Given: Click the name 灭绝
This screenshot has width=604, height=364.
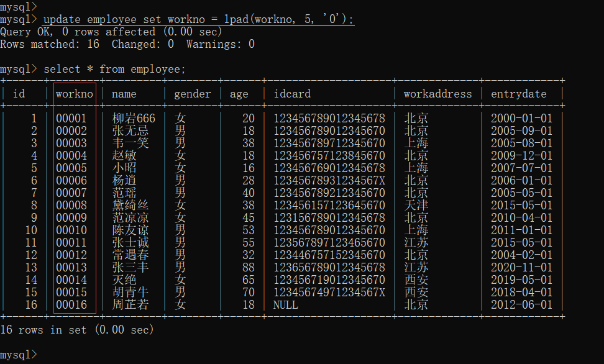Looking at the screenshot, I should point(124,280).
